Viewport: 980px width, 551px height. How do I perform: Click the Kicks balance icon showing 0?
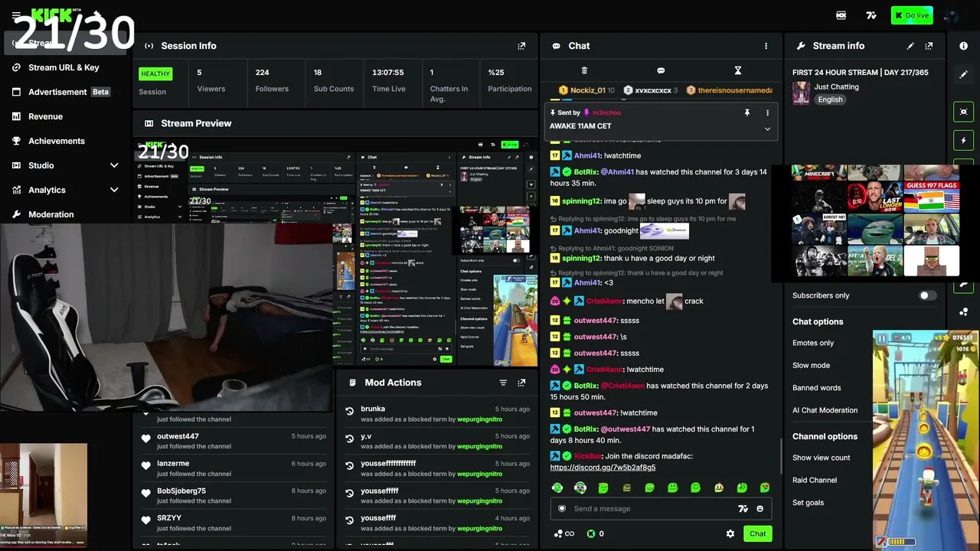tap(596, 534)
